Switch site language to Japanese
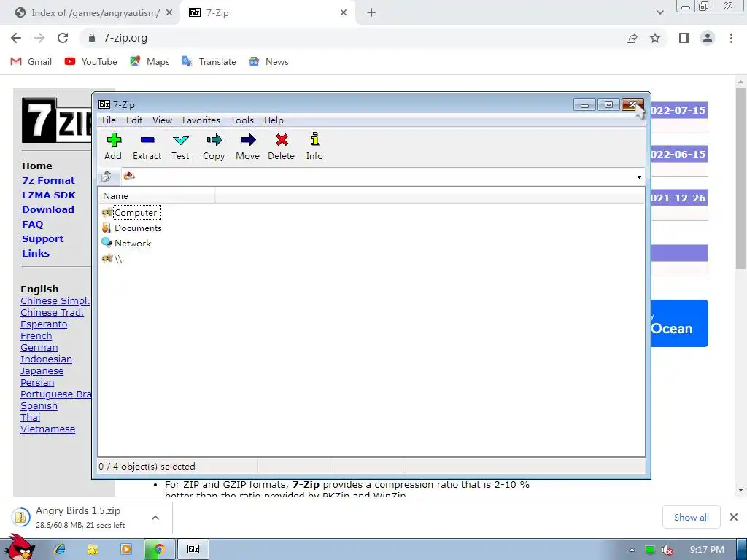747x560 pixels. pos(42,371)
